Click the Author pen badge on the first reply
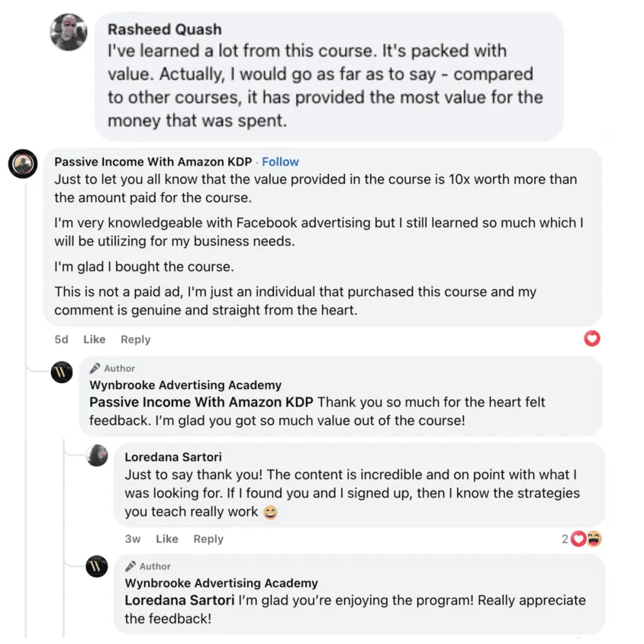644x644 pixels. pos(95,368)
